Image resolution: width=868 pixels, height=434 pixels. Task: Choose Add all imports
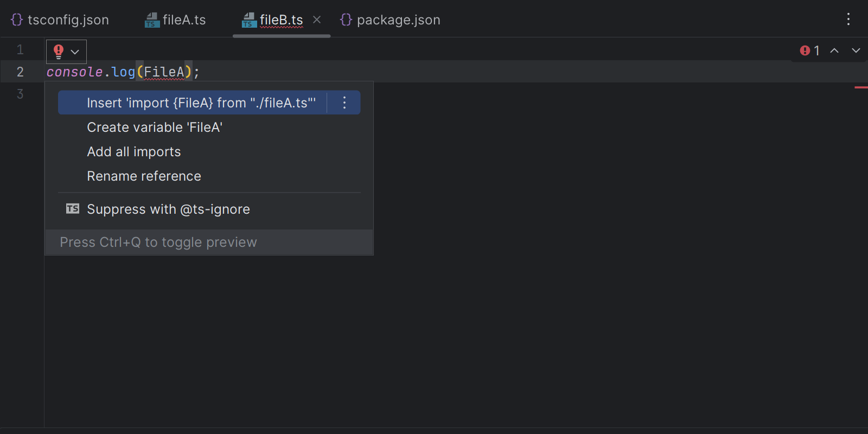(x=134, y=151)
